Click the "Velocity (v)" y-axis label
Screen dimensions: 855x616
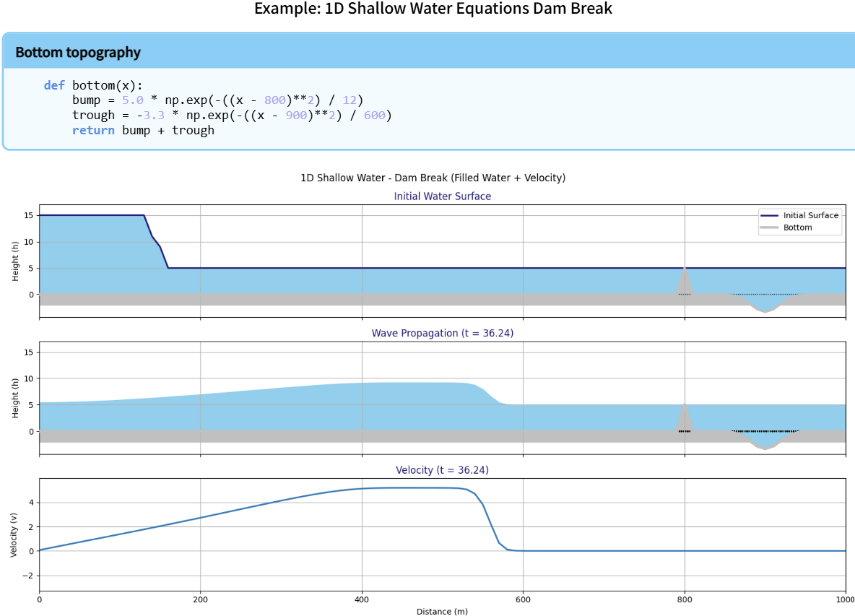click(x=14, y=533)
